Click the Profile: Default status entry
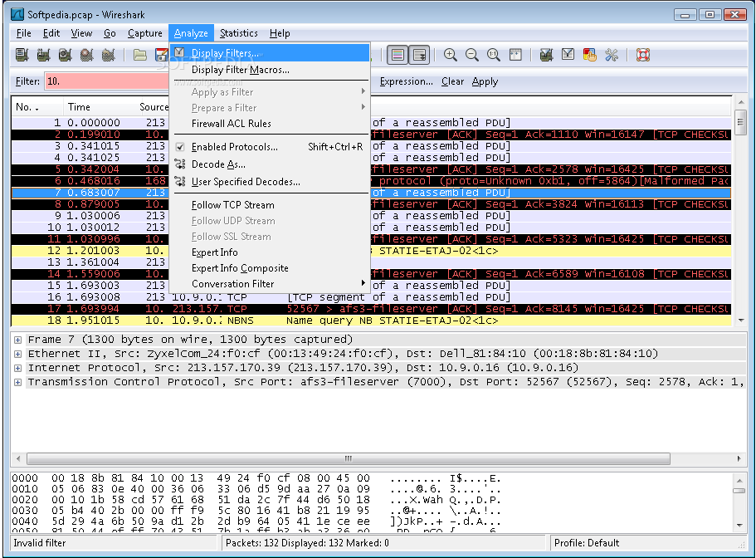This screenshot has width=756, height=558. coord(586,543)
